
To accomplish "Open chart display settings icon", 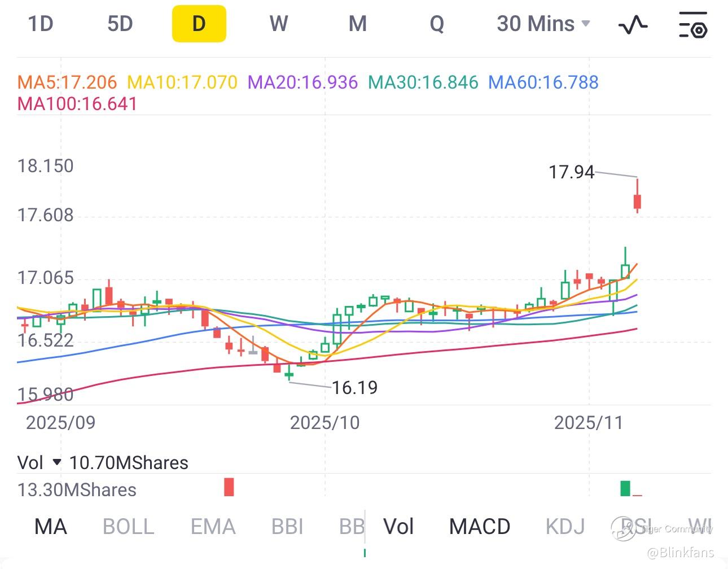I will click(693, 24).
